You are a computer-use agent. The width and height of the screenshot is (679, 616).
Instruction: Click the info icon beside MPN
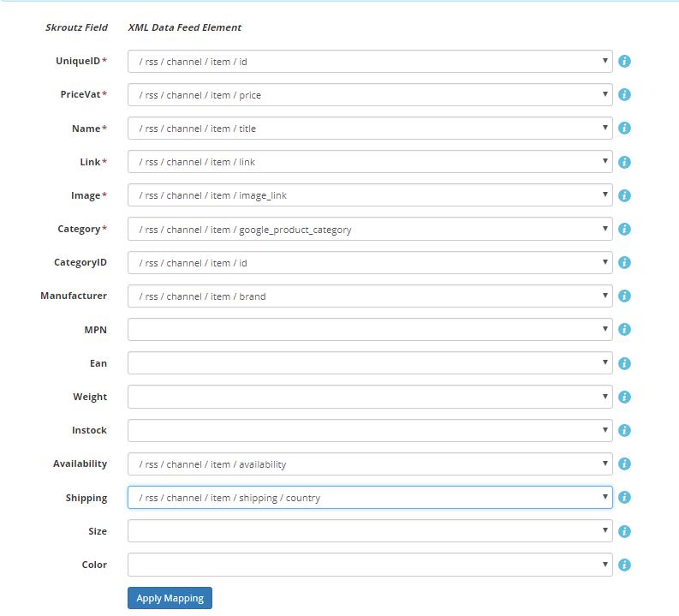(624, 329)
